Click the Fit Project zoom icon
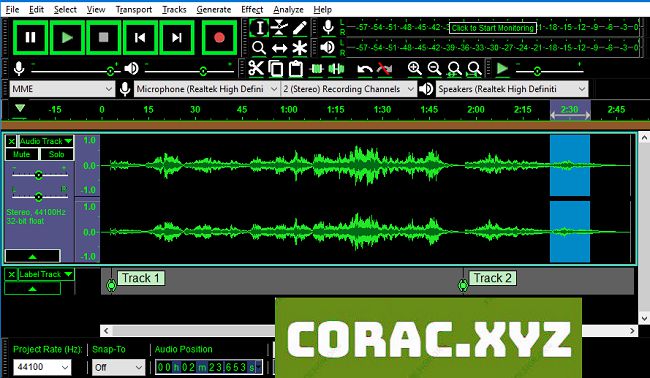Image resolution: width=650 pixels, height=378 pixels. 474,68
